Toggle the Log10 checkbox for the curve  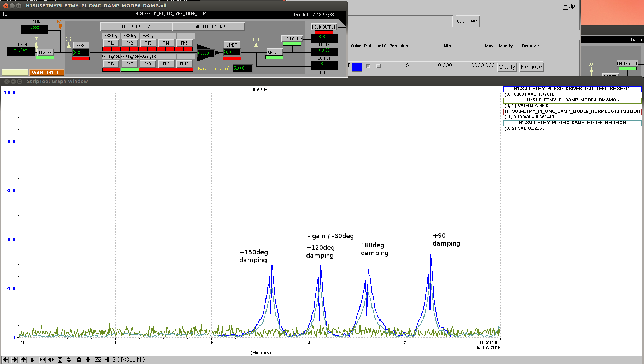[x=379, y=66]
